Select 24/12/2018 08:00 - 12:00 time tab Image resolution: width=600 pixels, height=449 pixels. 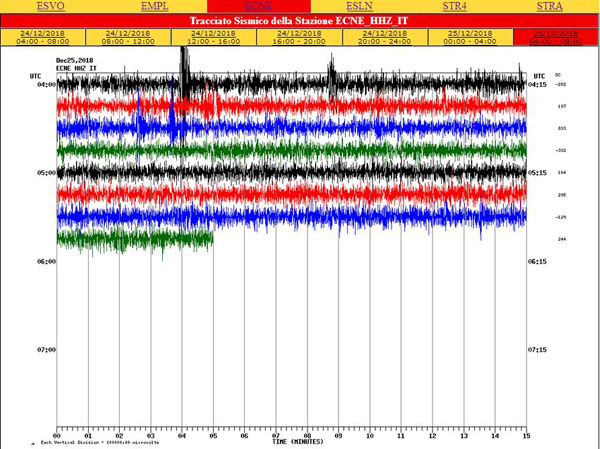click(x=128, y=36)
